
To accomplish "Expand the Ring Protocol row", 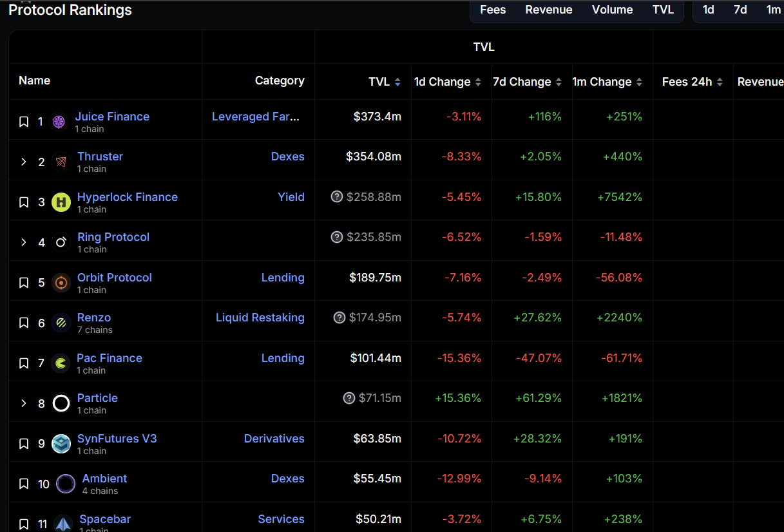I will point(24,242).
